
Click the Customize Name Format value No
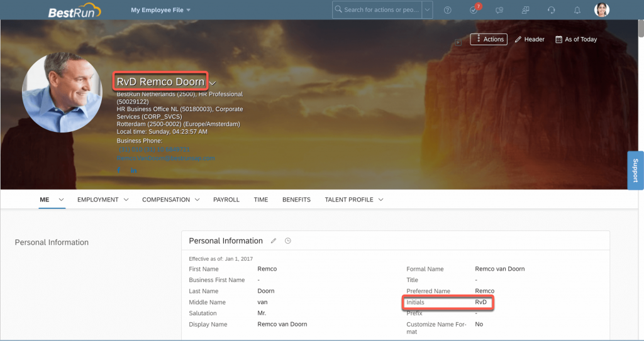tap(479, 324)
